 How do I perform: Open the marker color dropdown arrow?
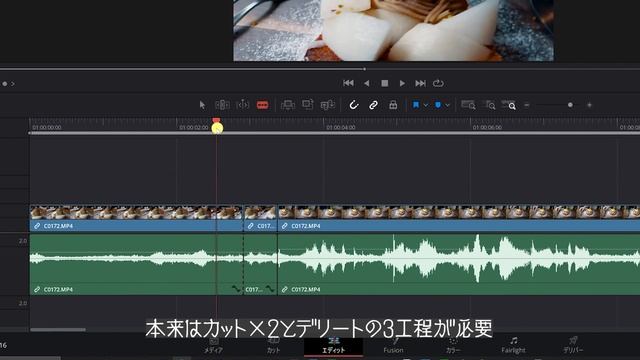[447, 105]
